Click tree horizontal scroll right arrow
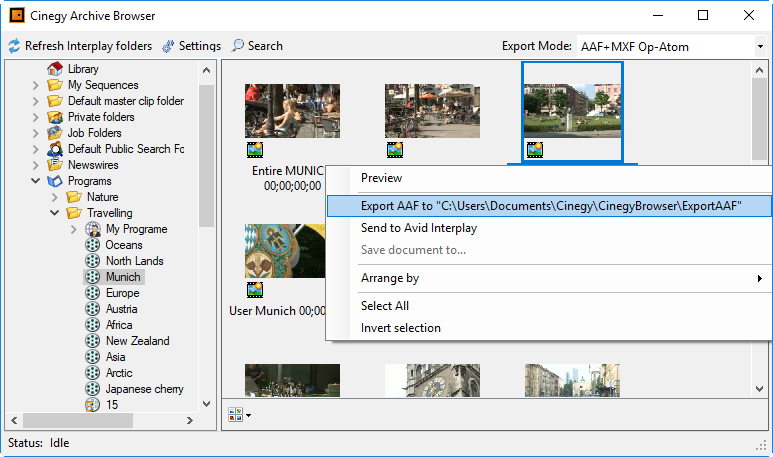Screen dimensions: 773x457 pyautogui.click(x=190, y=421)
